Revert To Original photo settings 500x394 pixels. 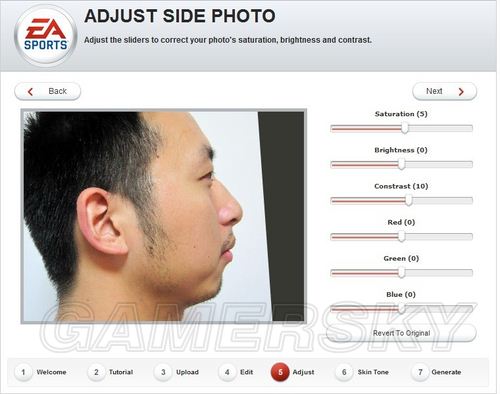401,333
